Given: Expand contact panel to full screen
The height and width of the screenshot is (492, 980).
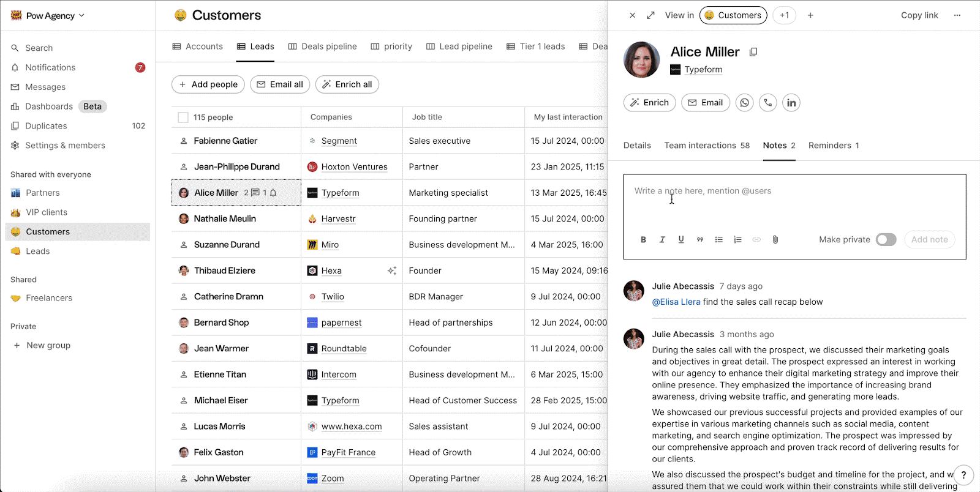Looking at the screenshot, I should (x=650, y=15).
